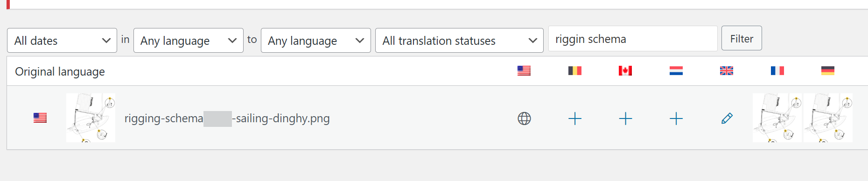This screenshot has height=181, width=868.
Task: Open the All dates dropdown
Action: pos(62,41)
